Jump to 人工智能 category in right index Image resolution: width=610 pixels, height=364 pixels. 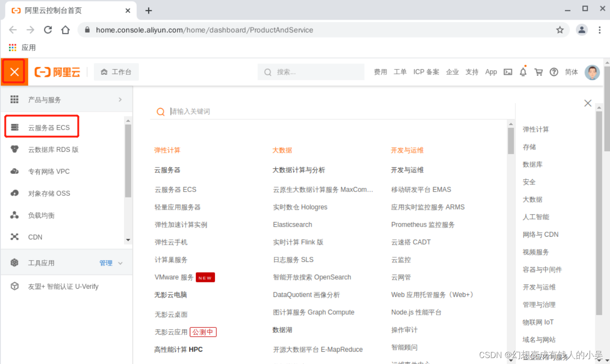[x=536, y=217]
